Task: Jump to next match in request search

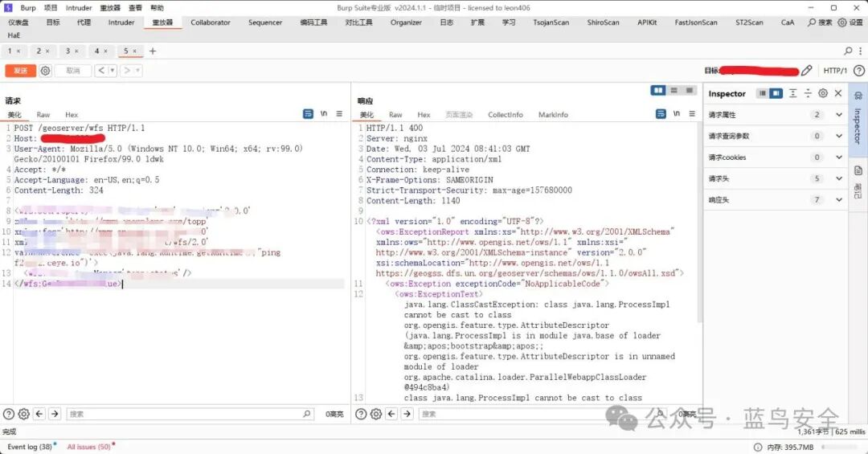Action: pos(55,414)
